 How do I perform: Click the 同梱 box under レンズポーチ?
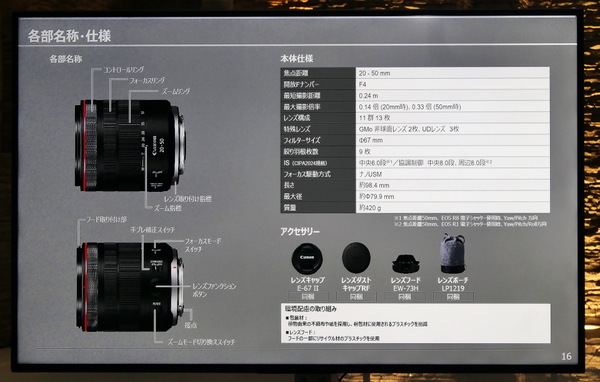pyautogui.click(x=453, y=297)
